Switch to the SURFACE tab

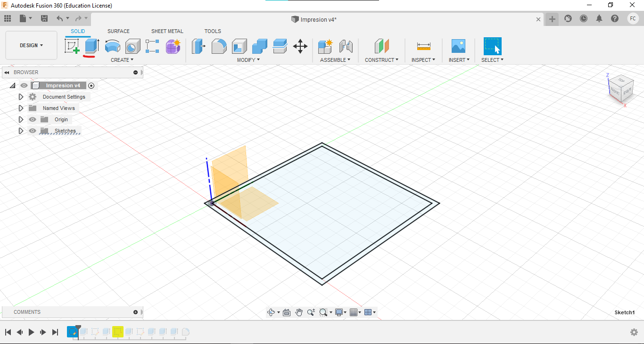point(118,32)
